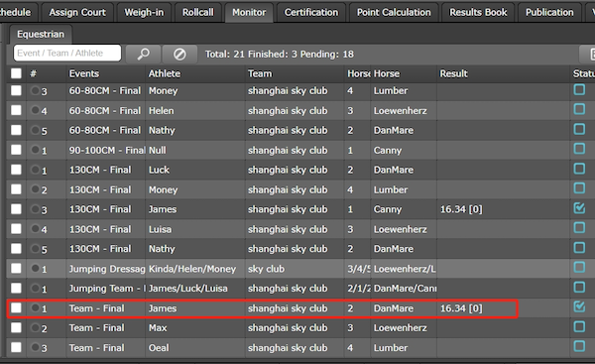595x364 pixels.
Task: Click the Total: 21 Finished: 3 Pending: 18 summary
Action: pos(280,55)
